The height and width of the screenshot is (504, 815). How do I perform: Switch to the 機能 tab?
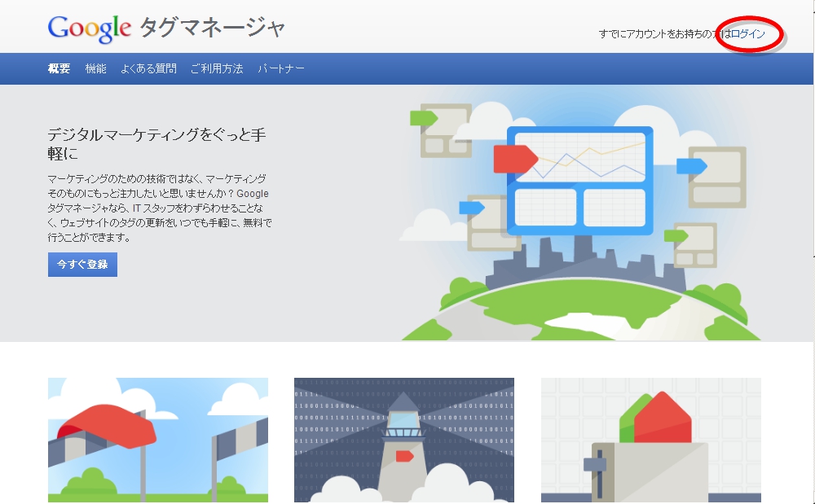(95, 68)
